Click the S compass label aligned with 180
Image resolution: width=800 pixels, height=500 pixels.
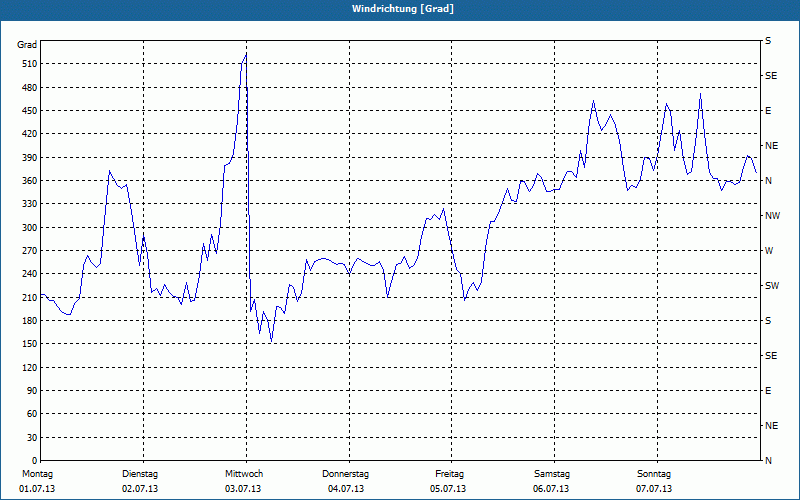(768, 321)
